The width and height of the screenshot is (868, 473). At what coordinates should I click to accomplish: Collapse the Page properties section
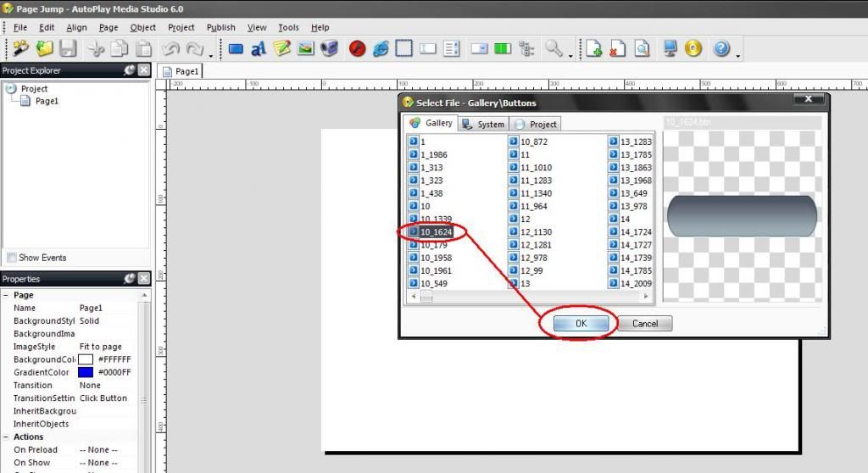[x=7, y=295]
